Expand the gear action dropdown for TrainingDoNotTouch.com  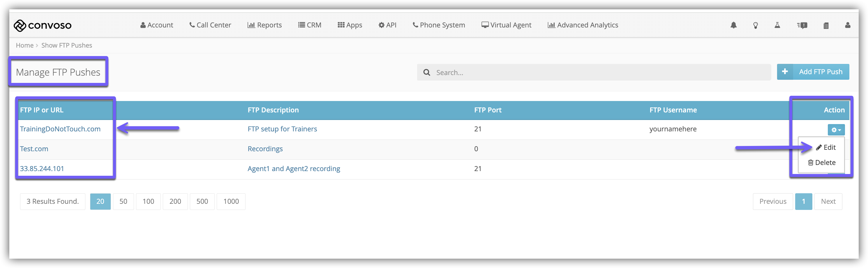click(836, 130)
